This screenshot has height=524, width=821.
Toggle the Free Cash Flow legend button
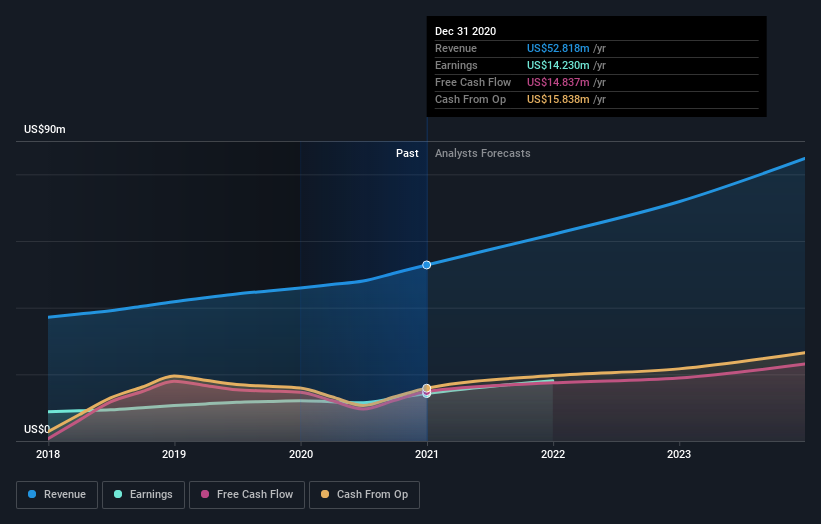[247, 495]
